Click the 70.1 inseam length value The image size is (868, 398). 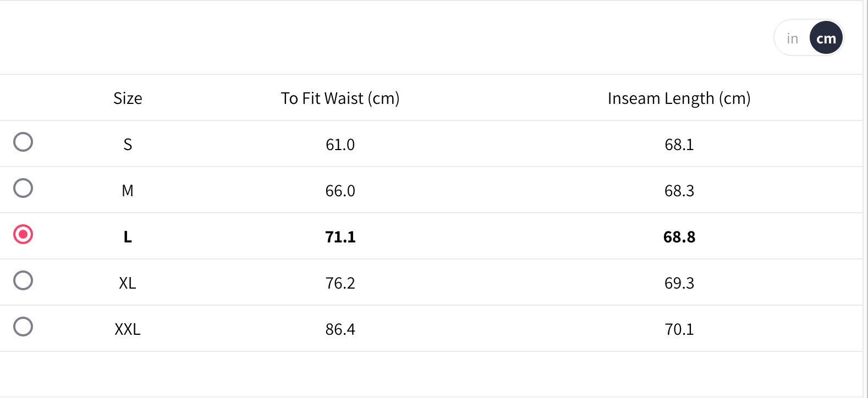(679, 329)
